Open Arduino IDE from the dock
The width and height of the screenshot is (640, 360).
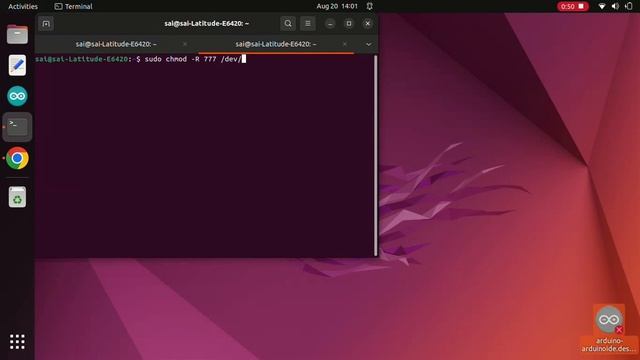click(x=17, y=96)
